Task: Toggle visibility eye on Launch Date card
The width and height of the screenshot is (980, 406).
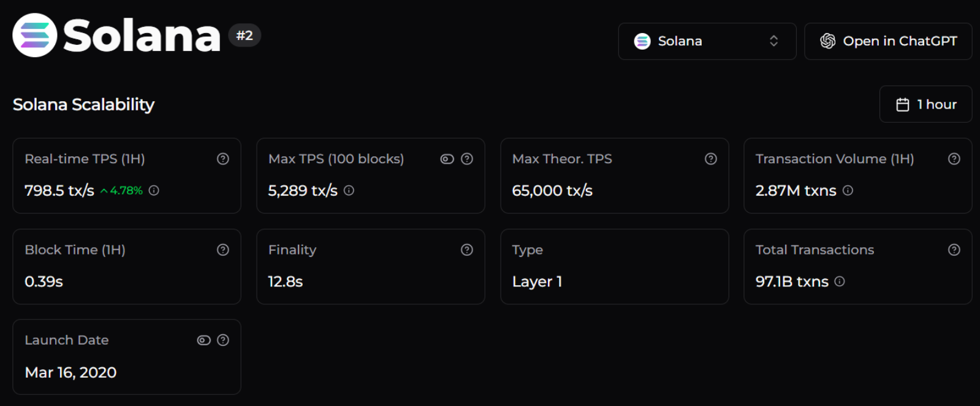Action: (203, 340)
